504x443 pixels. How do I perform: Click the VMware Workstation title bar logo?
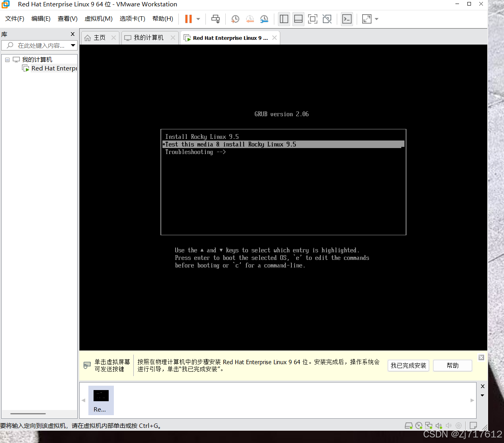(x=6, y=4)
